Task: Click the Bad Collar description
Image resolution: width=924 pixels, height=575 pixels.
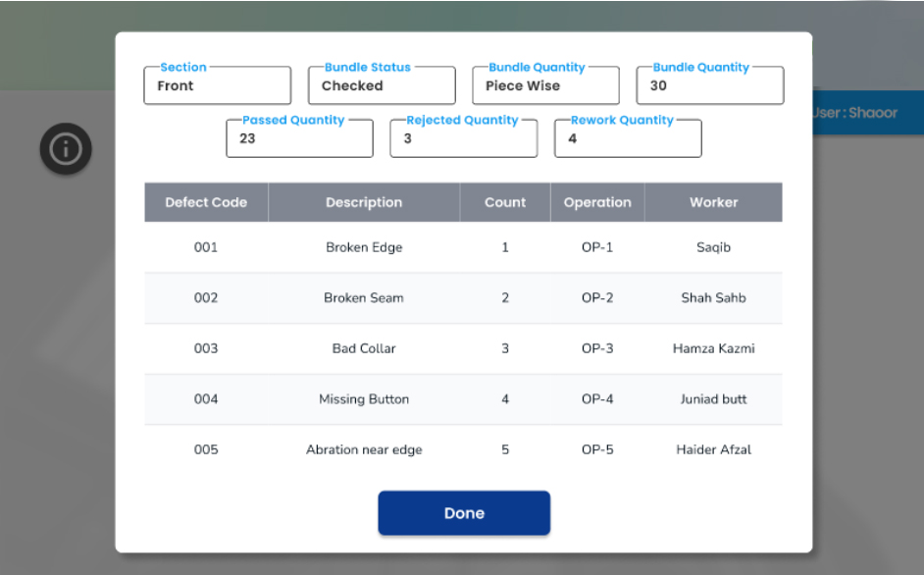Action: pyautogui.click(x=364, y=348)
